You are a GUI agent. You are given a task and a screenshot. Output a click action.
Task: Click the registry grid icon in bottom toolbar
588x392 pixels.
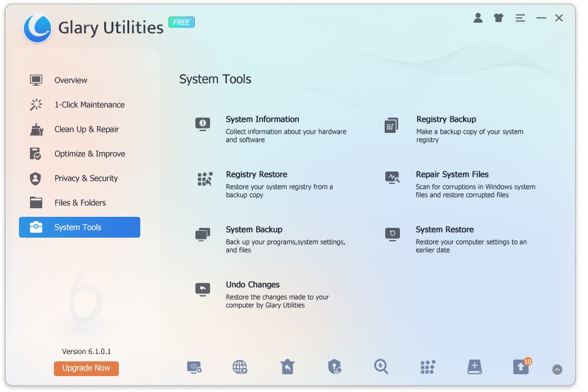(x=428, y=367)
